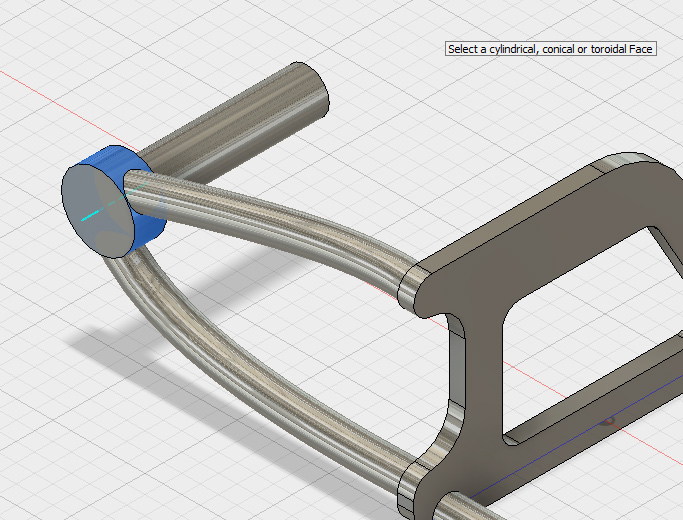Select the small red origin marker
Screen dimensions: 683x520
608,421
